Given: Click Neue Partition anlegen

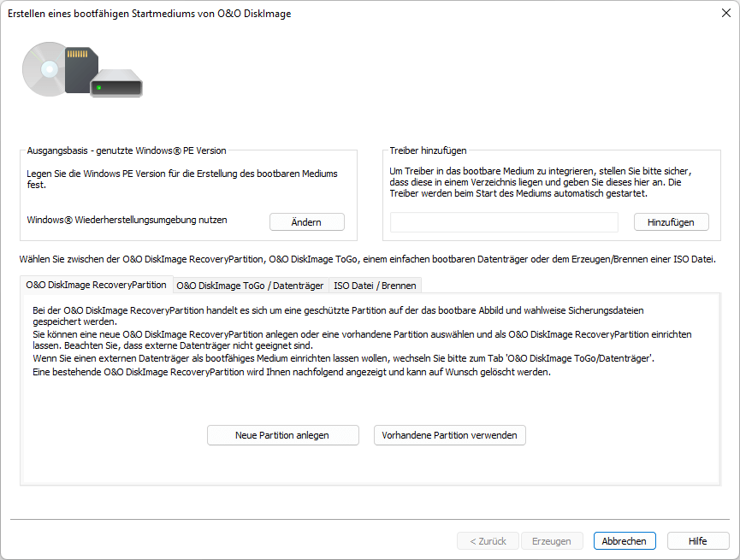Looking at the screenshot, I should pyautogui.click(x=282, y=435).
